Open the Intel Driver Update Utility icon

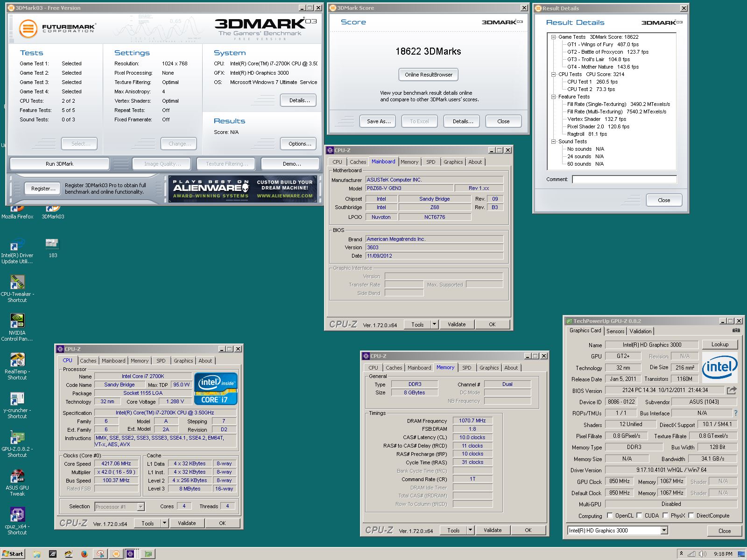tap(17, 251)
